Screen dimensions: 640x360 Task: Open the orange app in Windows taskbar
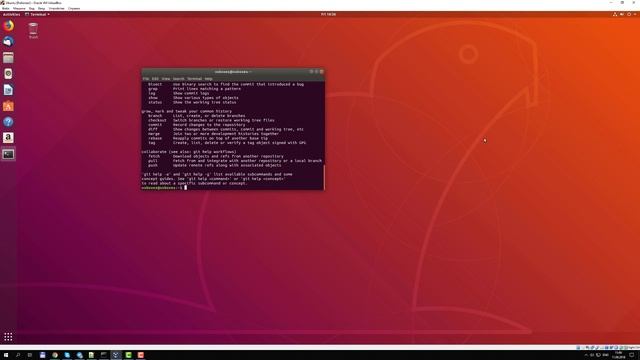[x=141, y=355]
